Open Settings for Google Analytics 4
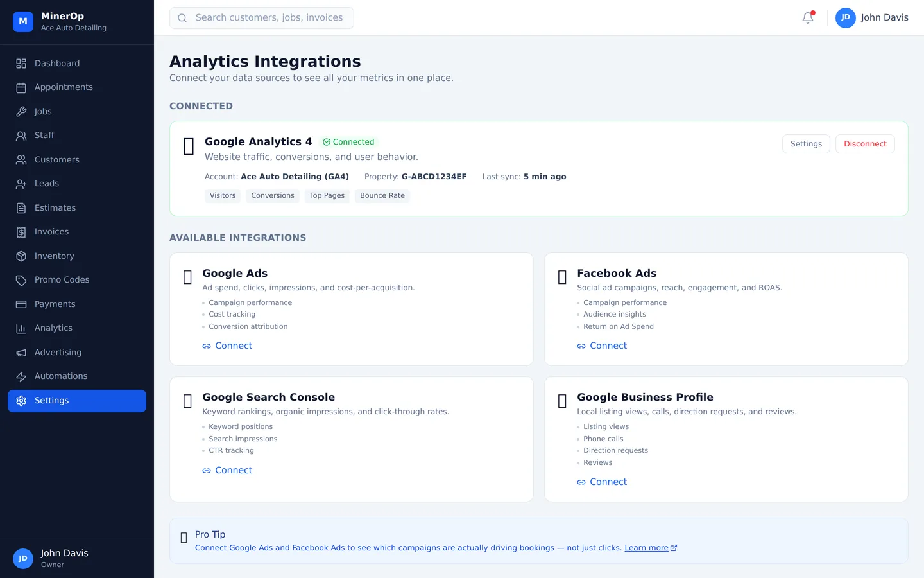Image resolution: width=924 pixels, height=578 pixels. 806,143
